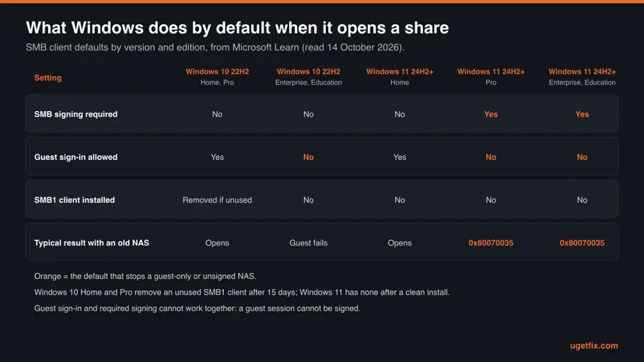Viewport: 644px width, 362px height.
Task: Click the 'Guest sign-in allowed' row label
Action: pyautogui.click(x=75, y=157)
